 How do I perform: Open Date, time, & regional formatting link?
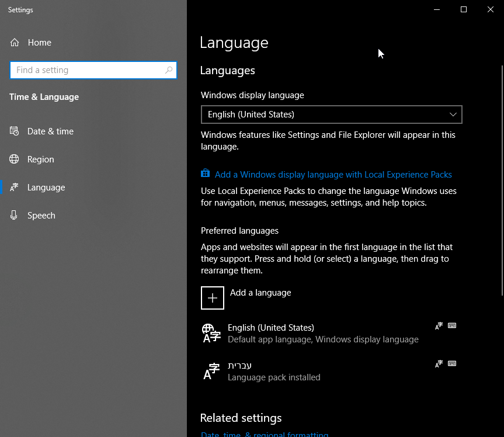pyautogui.click(x=265, y=434)
